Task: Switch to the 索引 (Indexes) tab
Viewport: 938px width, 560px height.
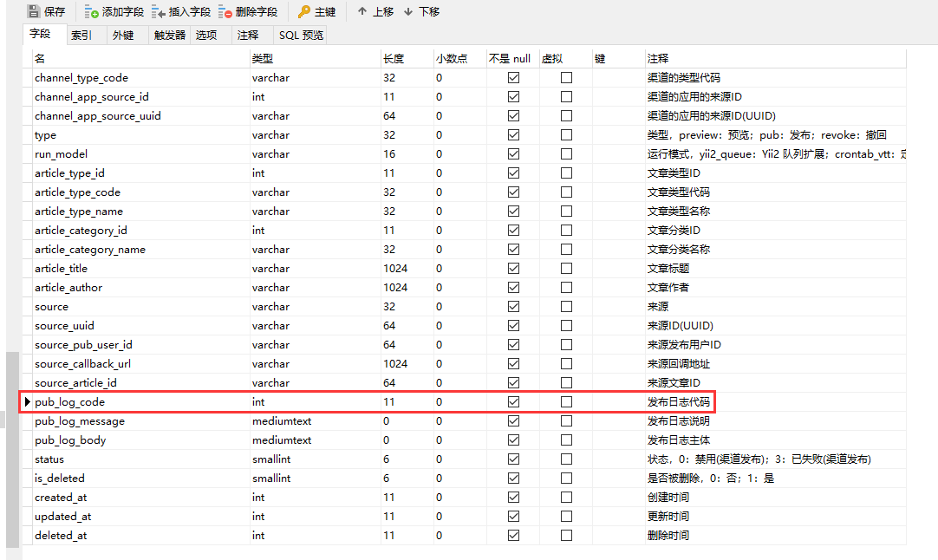Action: click(x=81, y=36)
